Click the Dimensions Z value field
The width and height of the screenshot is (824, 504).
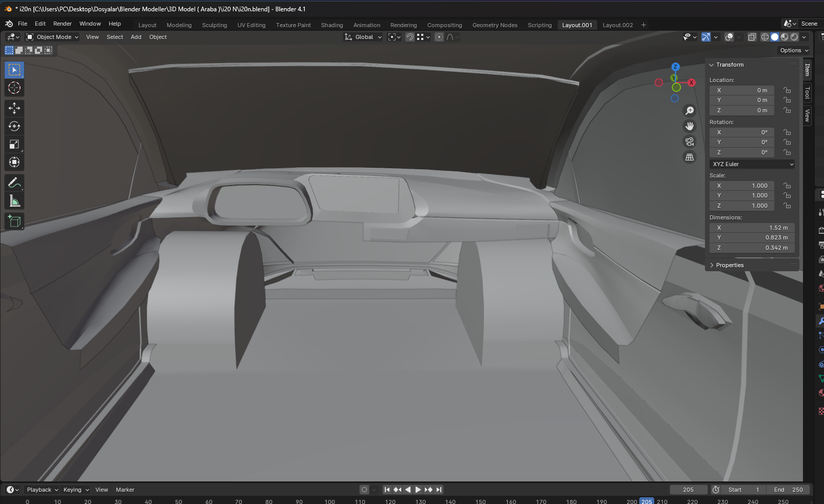coord(752,248)
